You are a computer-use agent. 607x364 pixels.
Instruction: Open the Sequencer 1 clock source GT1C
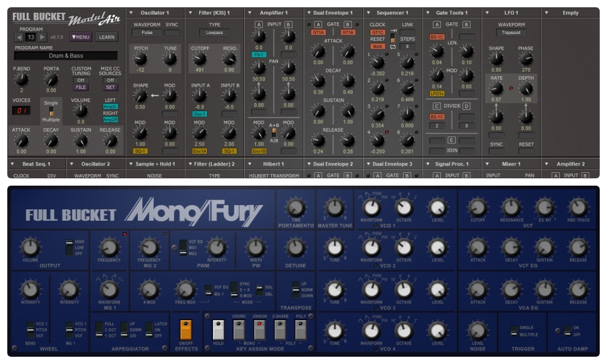click(378, 33)
